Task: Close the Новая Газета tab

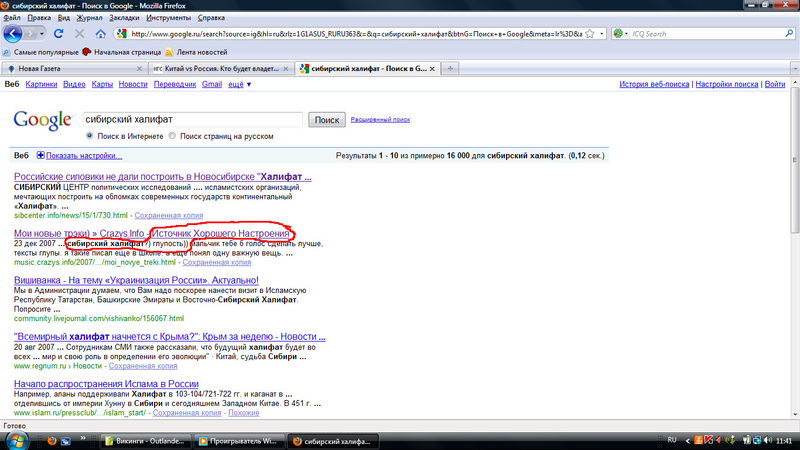Action: coord(139,68)
